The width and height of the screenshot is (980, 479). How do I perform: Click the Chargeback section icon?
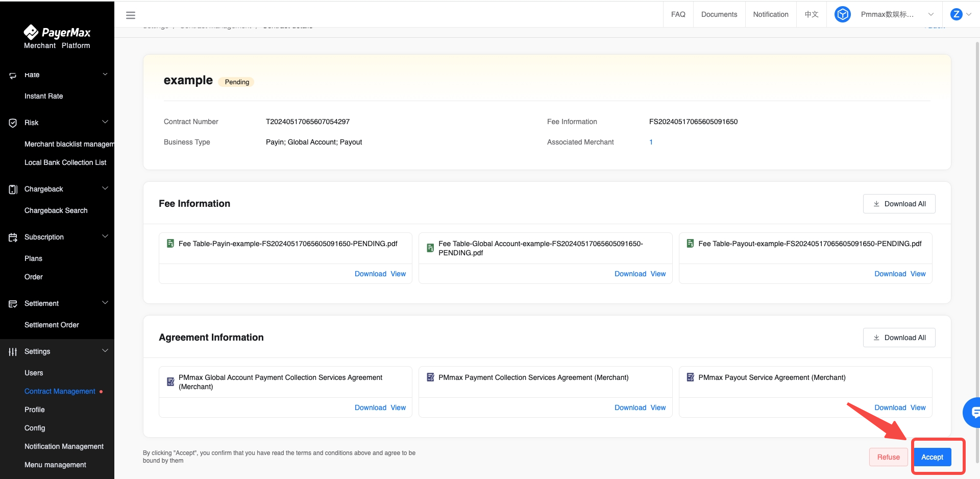pyautogui.click(x=13, y=189)
